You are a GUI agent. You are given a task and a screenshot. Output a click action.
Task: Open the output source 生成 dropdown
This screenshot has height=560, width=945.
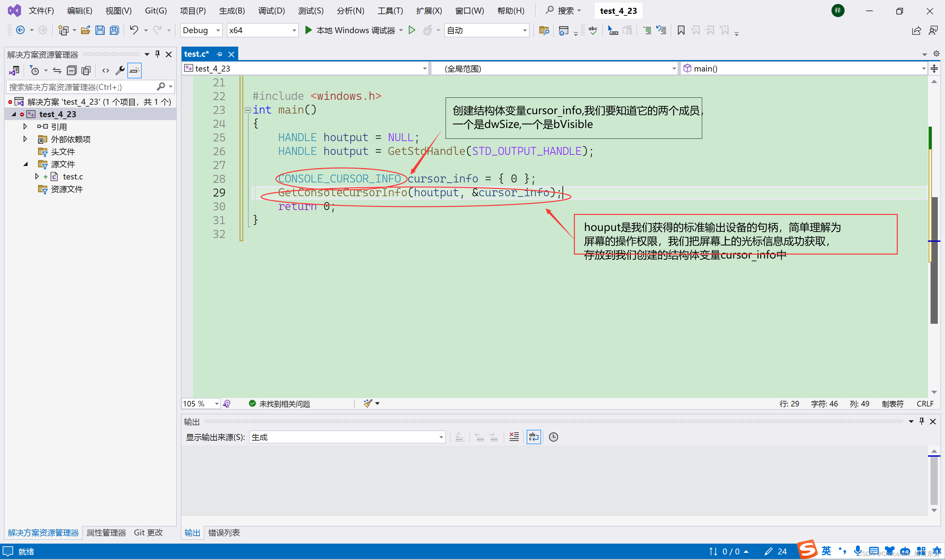[347, 437]
